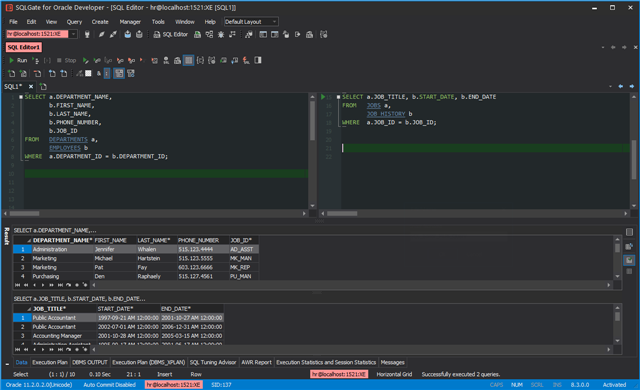Open the SQL Editor from the toolbar
The image size is (640, 390).
(x=170, y=35)
